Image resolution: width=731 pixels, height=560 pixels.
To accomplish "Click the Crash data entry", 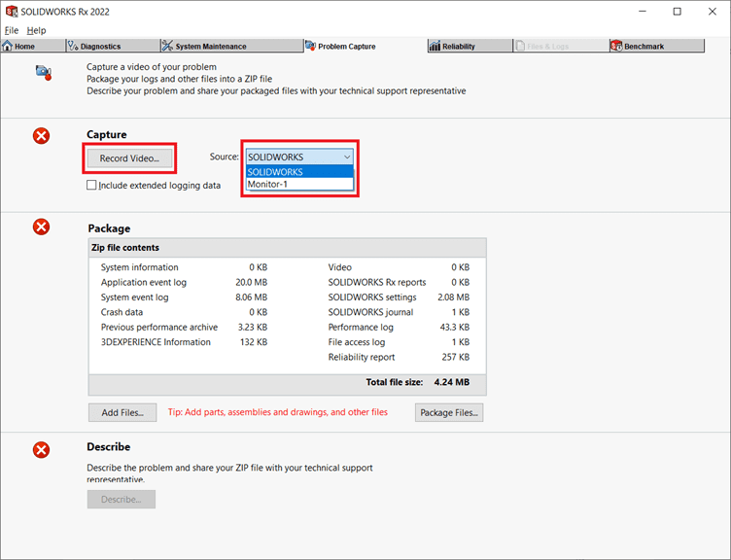I will 122,312.
